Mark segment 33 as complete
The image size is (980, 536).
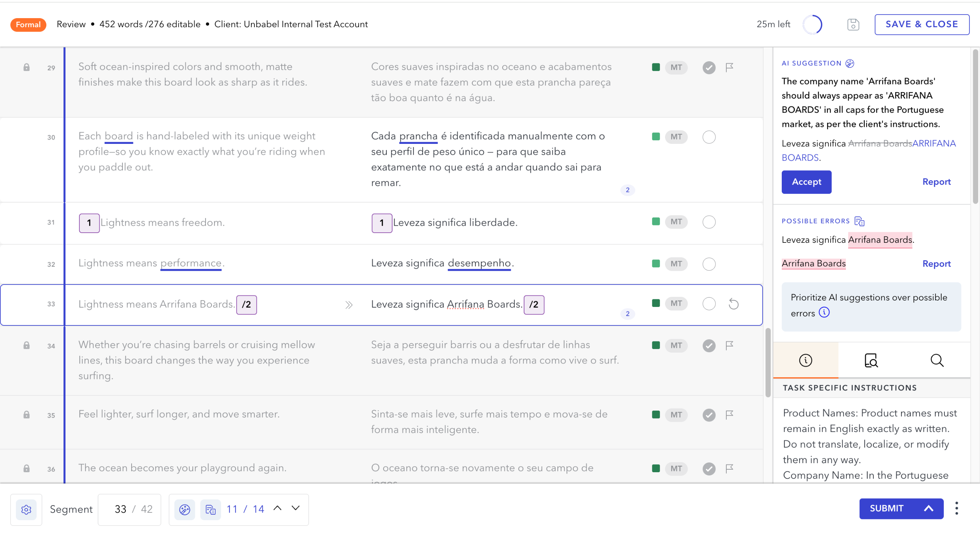tap(709, 304)
